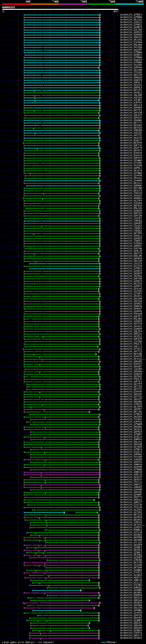Click label UniRef100_A7NXB6

131,560
